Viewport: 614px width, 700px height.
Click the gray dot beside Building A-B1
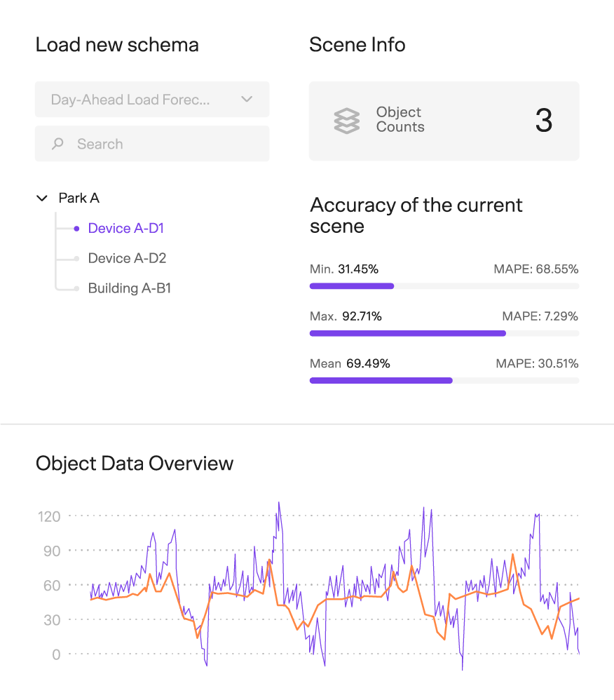76,288
